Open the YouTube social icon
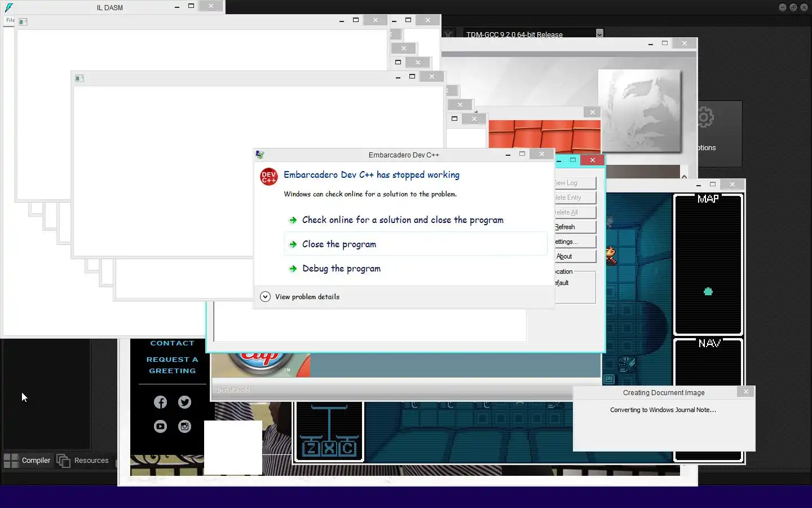This screenshot has height=508, width=812. [160, 426]
